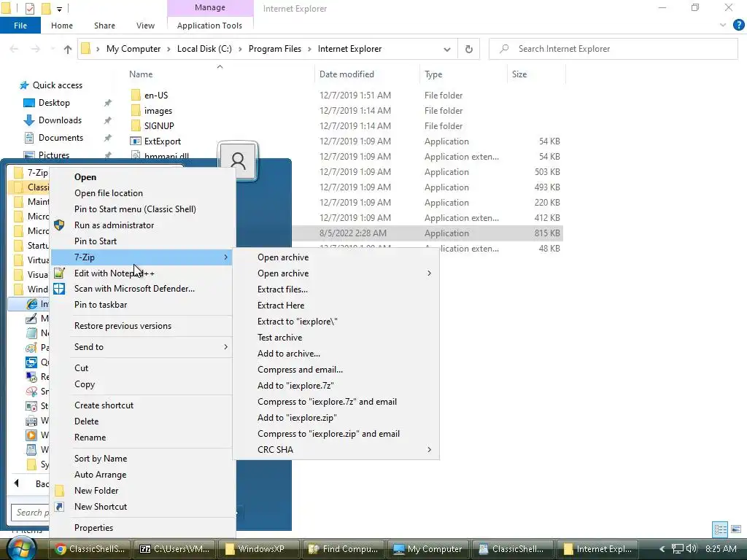This screenshot has width=747, height=560.
Task: Click the Run as administrator shield icon
Action: (59, 225)
